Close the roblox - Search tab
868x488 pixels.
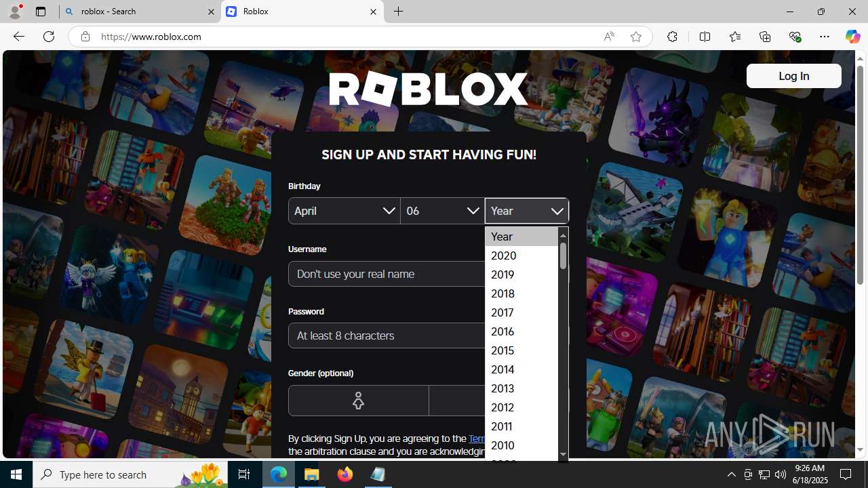[x=211, y=12]
